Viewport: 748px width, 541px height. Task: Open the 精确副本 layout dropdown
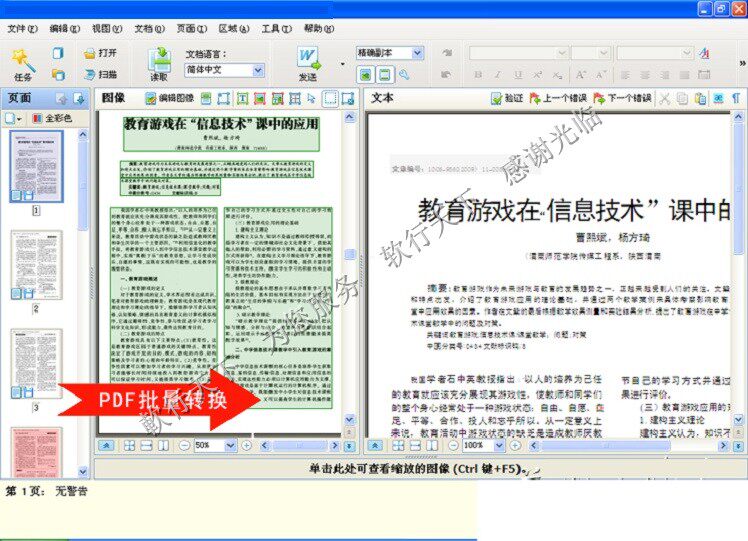pos(417,52)
